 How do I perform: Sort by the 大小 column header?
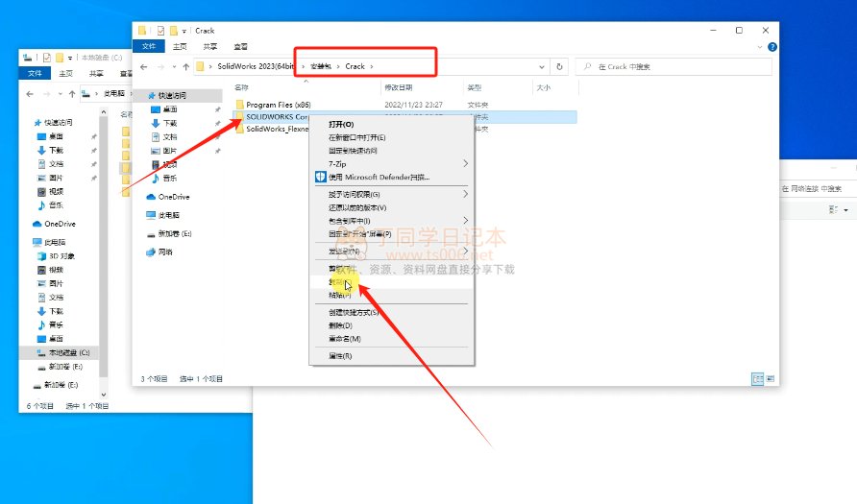tap(543, 87)
